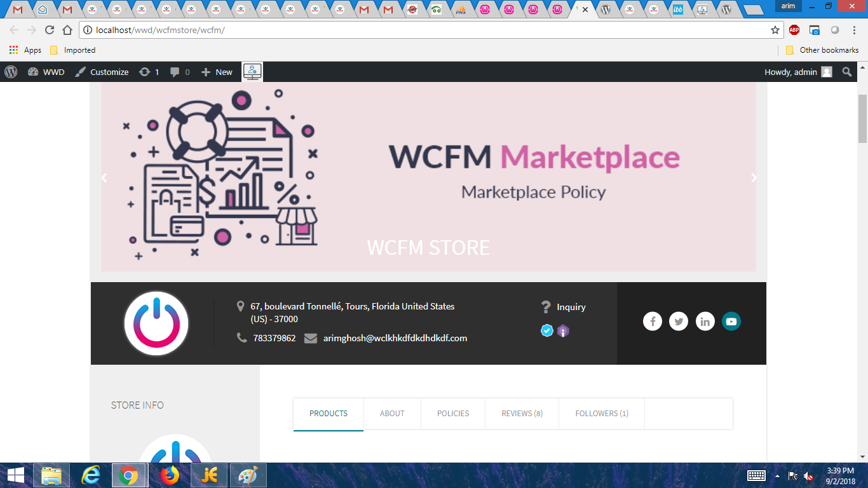The image size is (868, 488).
Task: Click the store logo under Store Info
Action: 175,449
